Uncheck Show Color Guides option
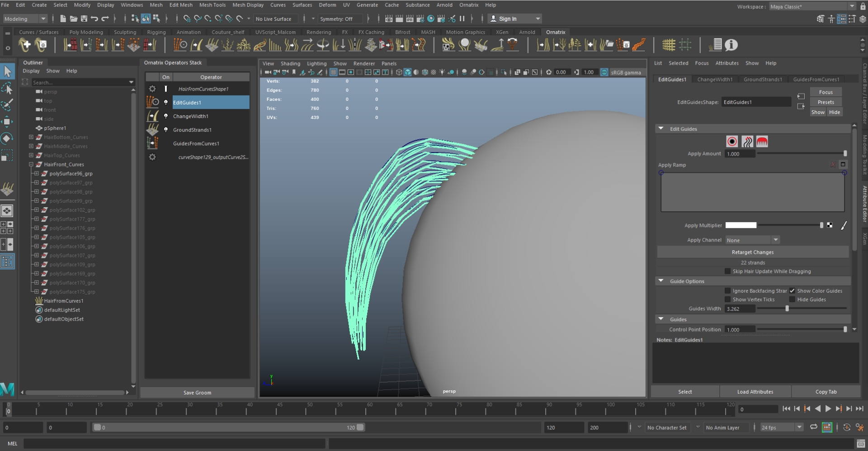 click(792, 291)
